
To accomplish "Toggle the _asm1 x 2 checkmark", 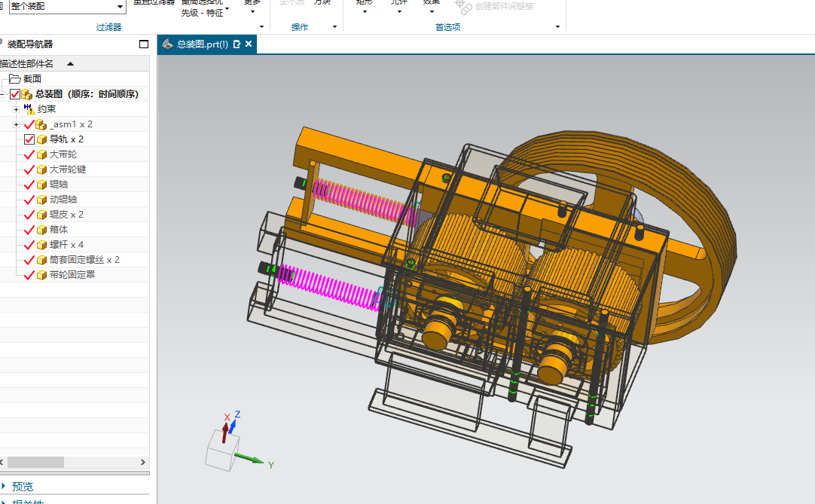I will click(x=29, y=124).
